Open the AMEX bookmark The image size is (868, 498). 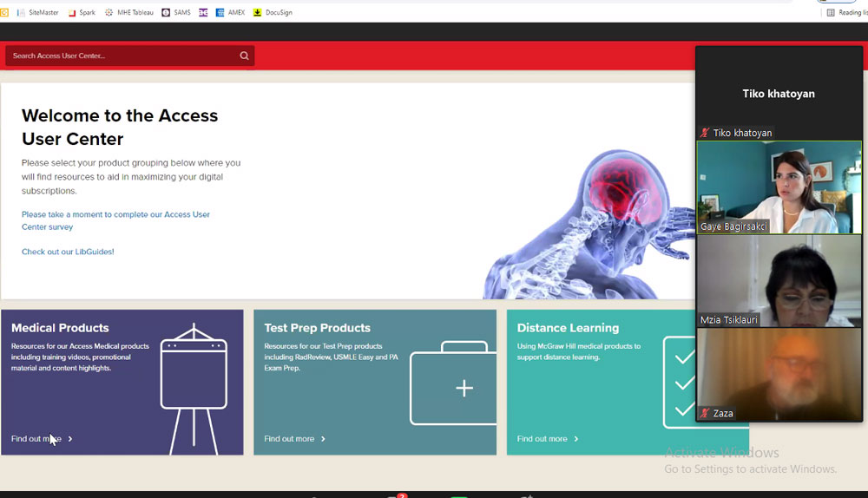(x=231, y=12)
